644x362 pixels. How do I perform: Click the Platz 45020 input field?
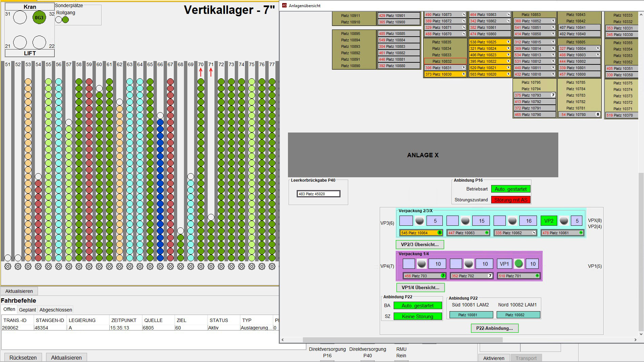click(x=318, y=194)
